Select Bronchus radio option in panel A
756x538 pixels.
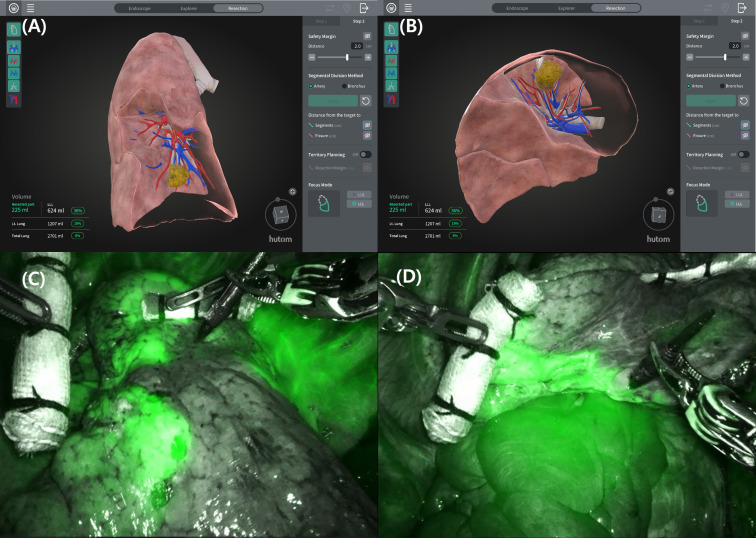tap(345, 86)
